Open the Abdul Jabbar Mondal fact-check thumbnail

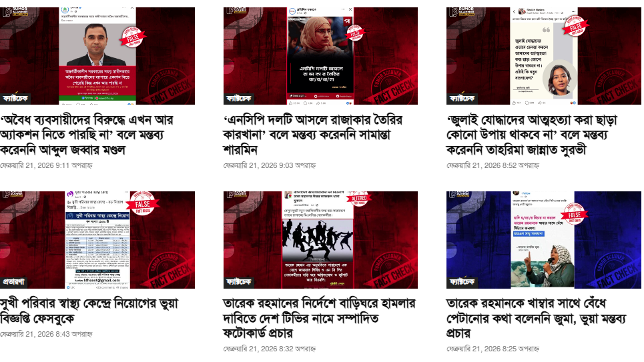tap(97, 56)
